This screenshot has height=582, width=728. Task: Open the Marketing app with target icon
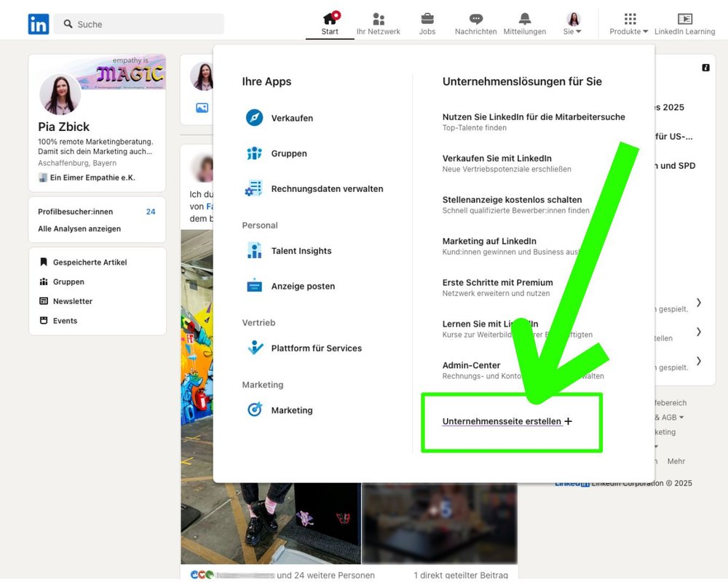pos(279,410)
